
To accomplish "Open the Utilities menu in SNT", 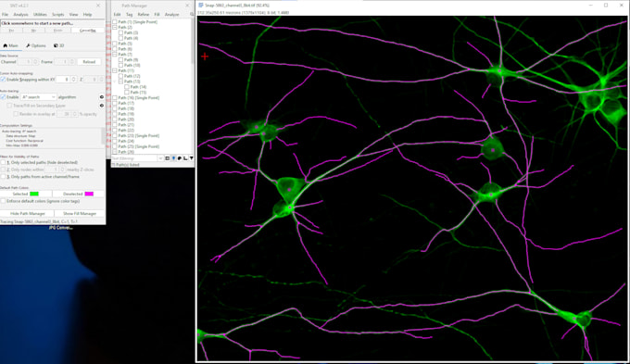I will [x=40, y=15].
